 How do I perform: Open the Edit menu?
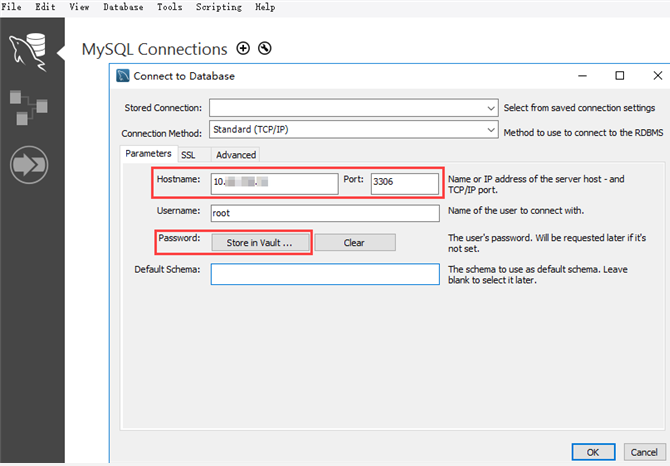point(45,7)
